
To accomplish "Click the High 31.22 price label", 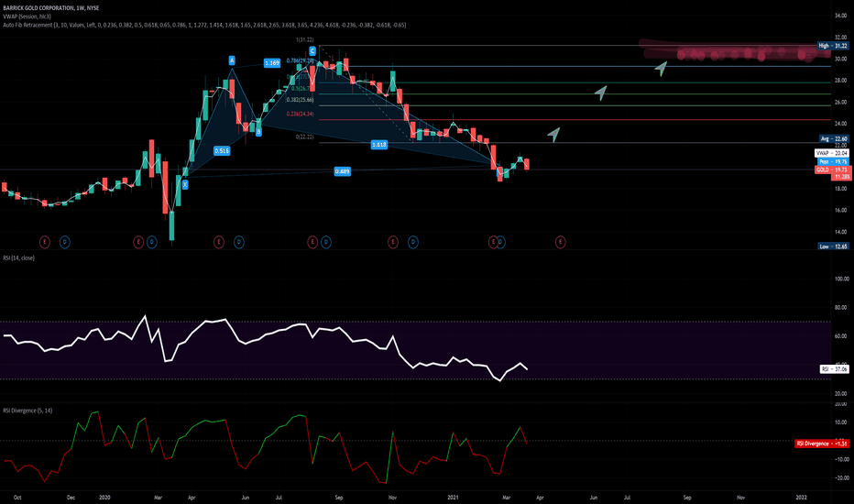I will coord(833,46).
